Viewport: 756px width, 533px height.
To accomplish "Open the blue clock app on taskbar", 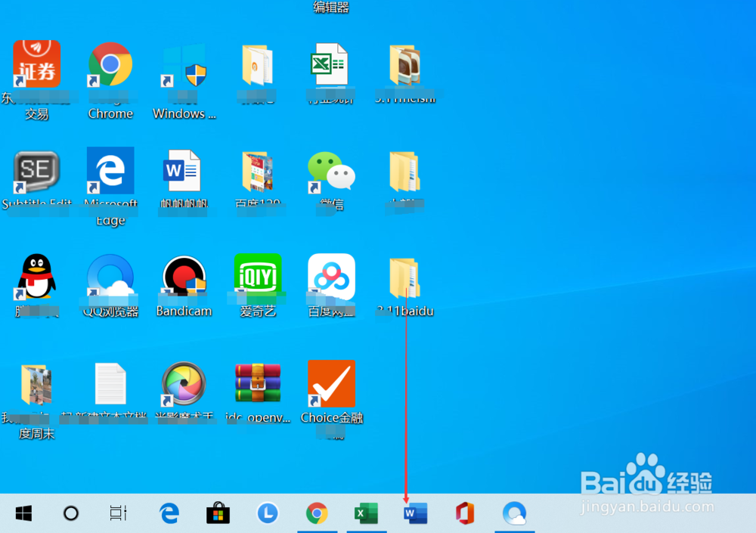I will [268, 513].
